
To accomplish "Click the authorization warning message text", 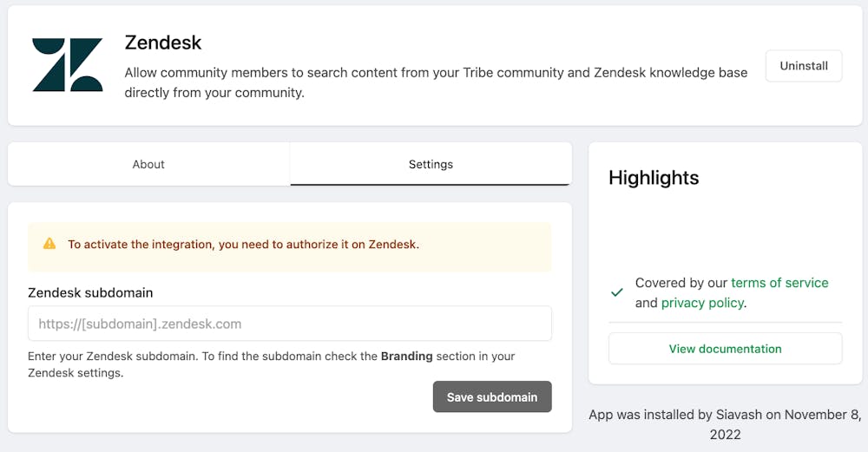I will point(243,245).
